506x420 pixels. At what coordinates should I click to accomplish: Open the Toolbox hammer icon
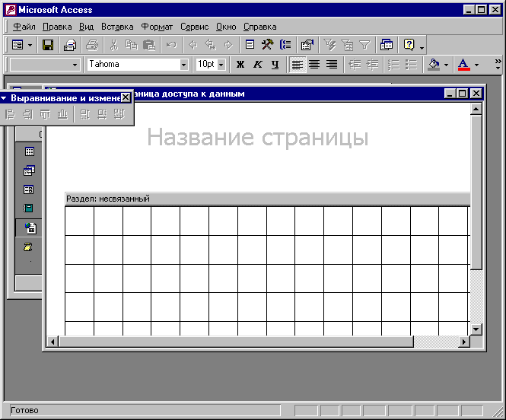click(268, 45)
